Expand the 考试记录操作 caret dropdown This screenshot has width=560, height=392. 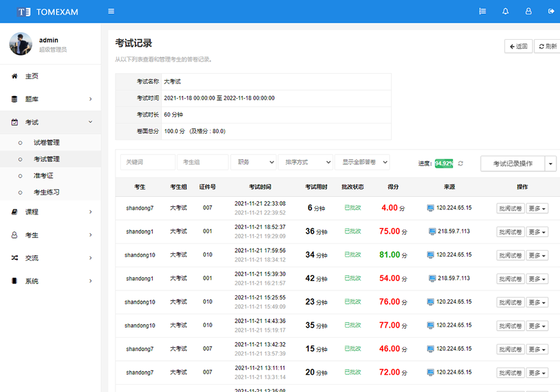point(552,164)
